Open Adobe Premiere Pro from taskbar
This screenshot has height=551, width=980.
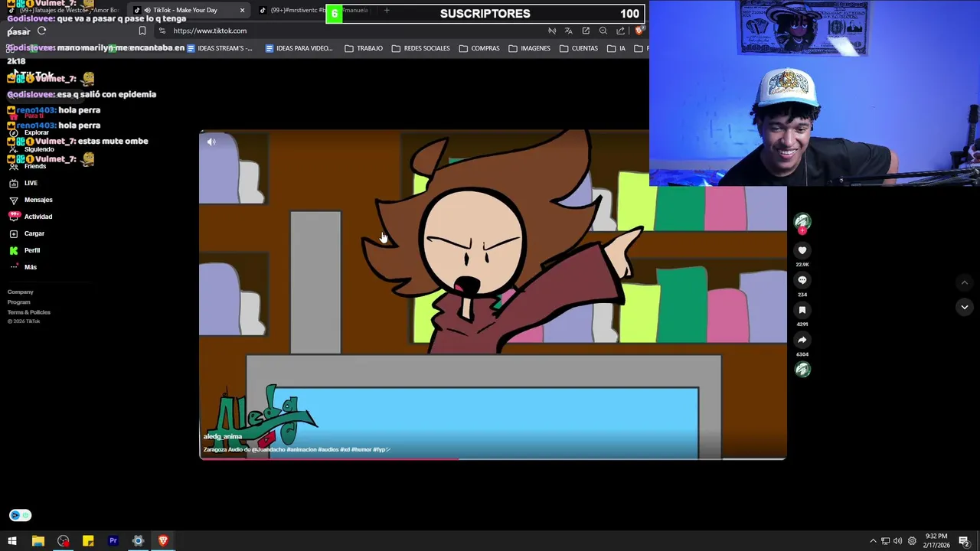(x=113, y=541)
